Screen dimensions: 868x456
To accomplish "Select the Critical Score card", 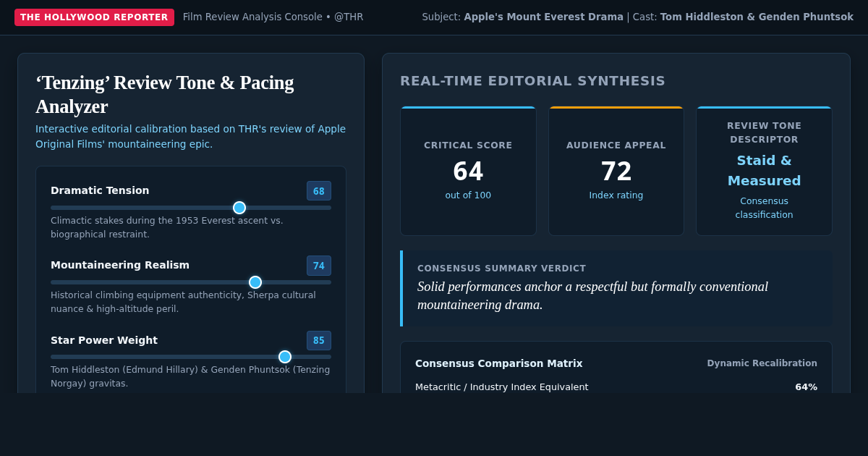I will 468,171.
